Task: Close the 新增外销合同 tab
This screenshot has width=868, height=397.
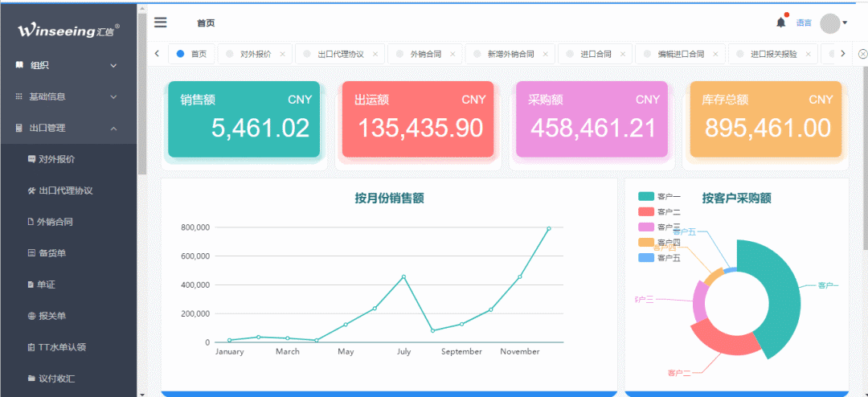Action: point(545,54)
